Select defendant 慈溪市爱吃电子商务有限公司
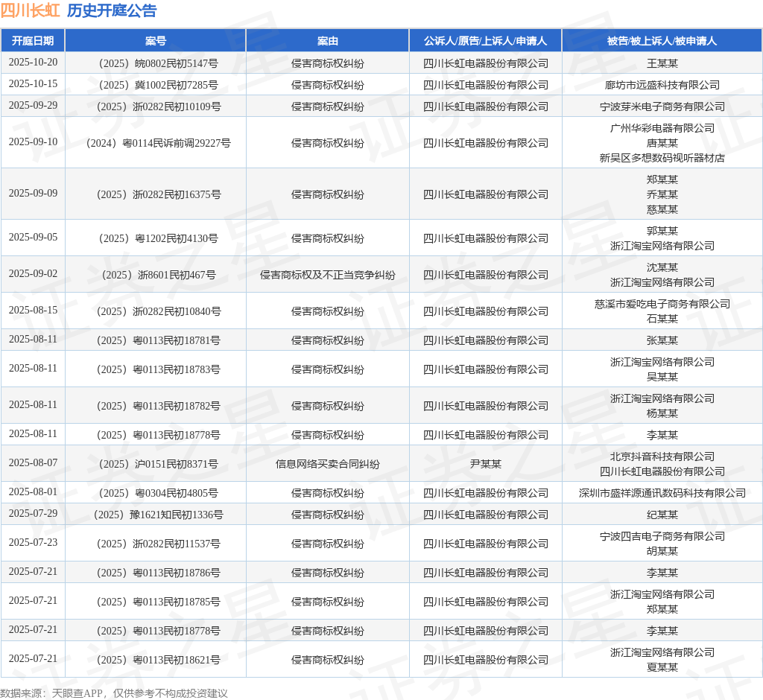Screen dimensions: 763x700 pyautogui.click(x=662, y=304)
